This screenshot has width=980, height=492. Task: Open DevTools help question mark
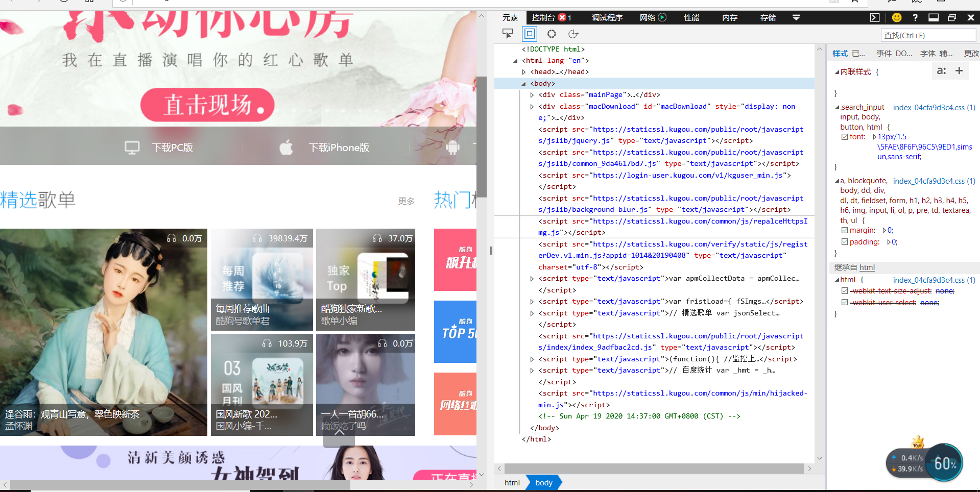tap(915, 17)
